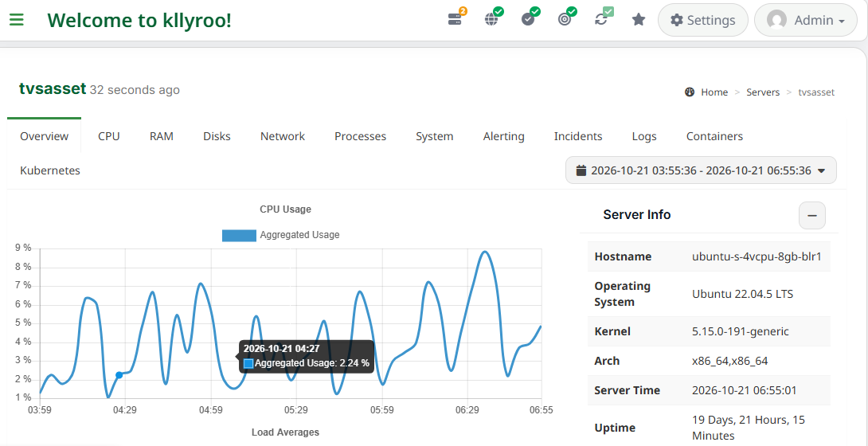Switch to the RAM tab

click(x=162, y=136)
